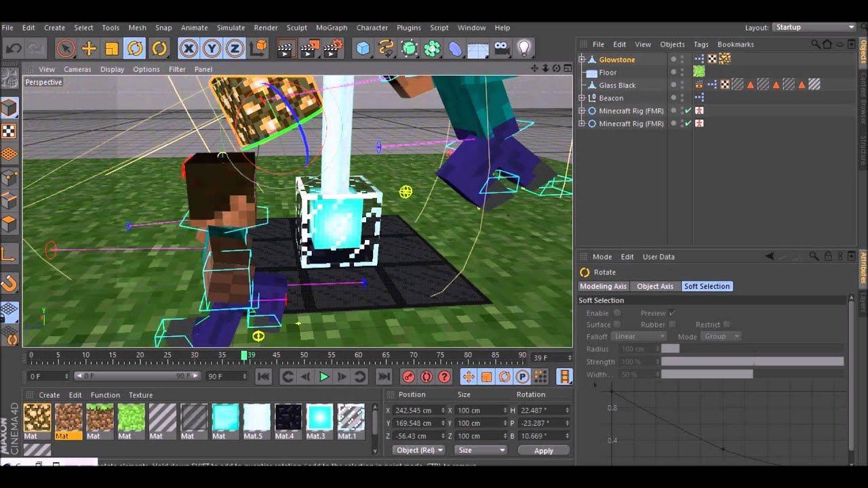Toggle the X axis lock icon
This screenshot has width=868, height=488.
188,48
